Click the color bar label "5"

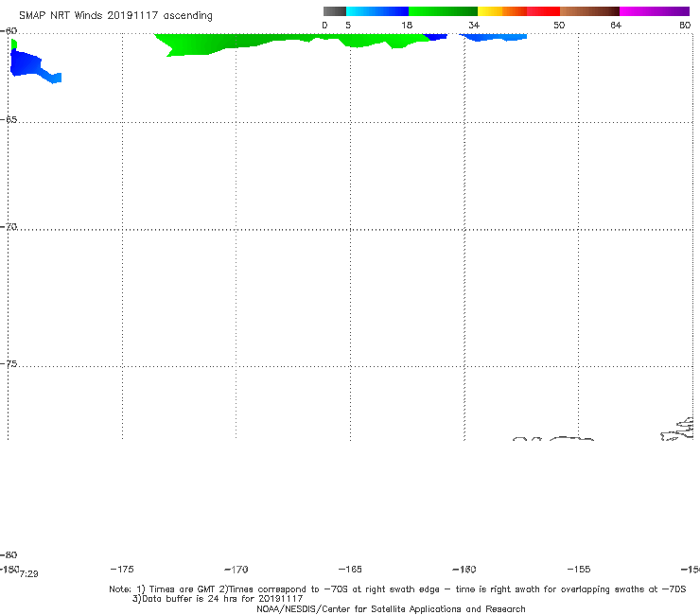pos(348,25)
